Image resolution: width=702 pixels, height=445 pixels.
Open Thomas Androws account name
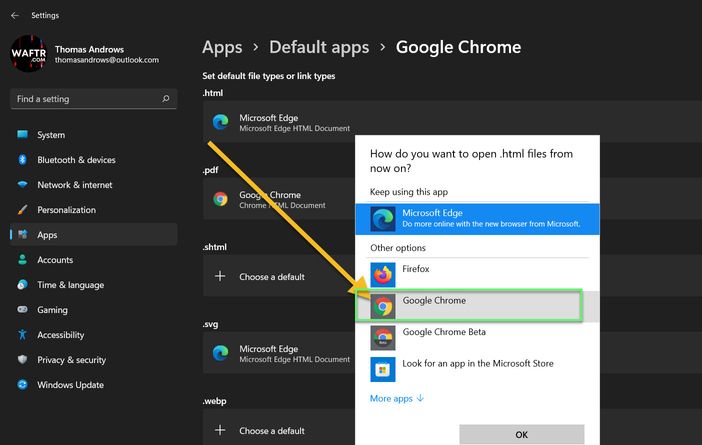coord(89,49)
